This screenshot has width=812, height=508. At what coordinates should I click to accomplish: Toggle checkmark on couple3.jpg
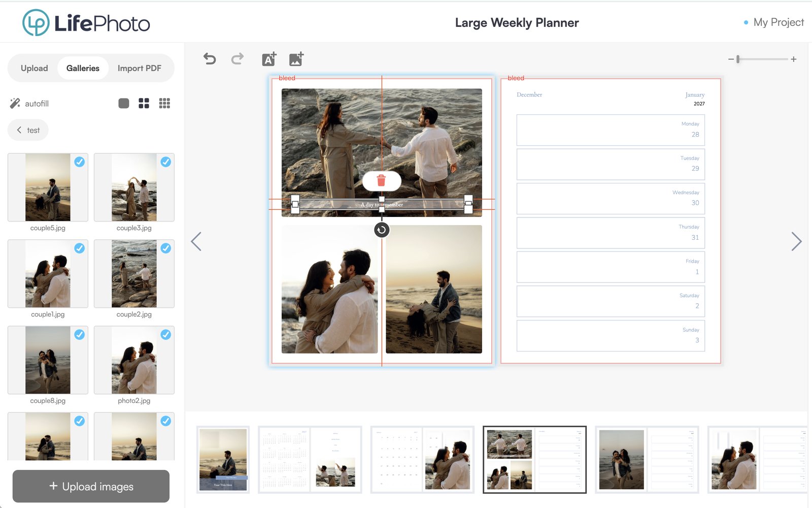coord(166,162)
